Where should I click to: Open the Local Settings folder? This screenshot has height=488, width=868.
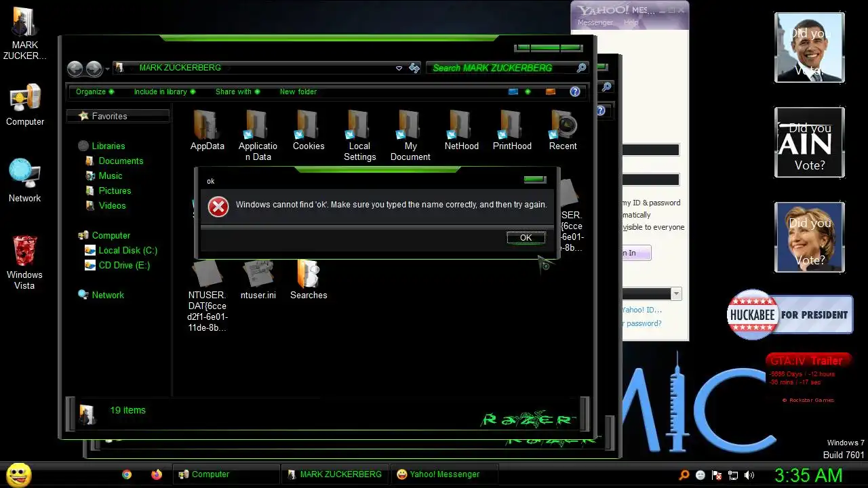coord(359,136)
